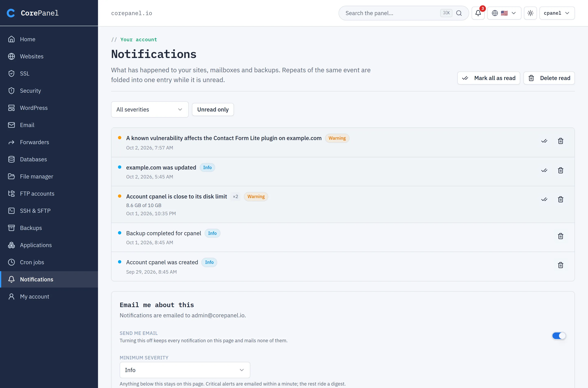Open Applications in the sidebar
The image size is (588, 388).
[49, 245]
